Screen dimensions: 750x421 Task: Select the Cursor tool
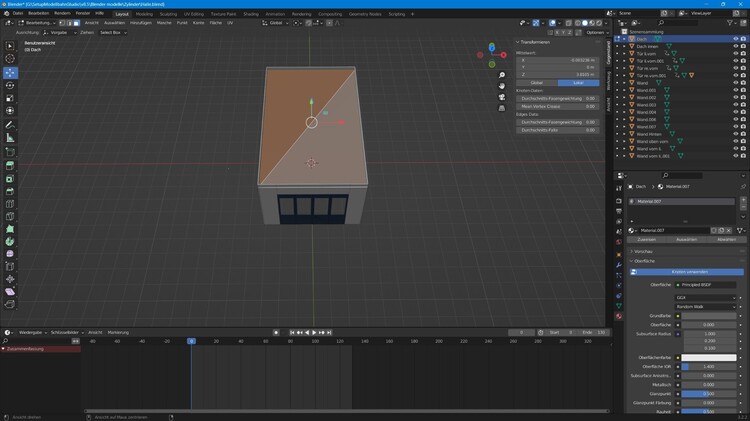(10, 59)
